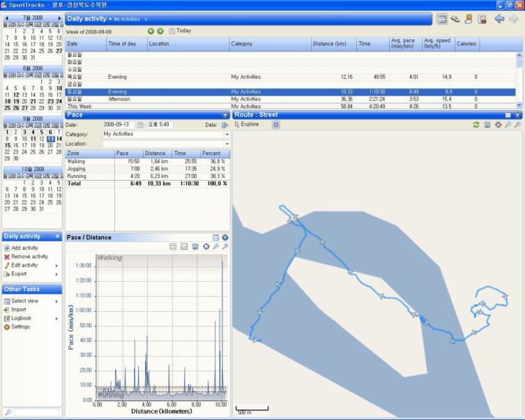525x420 pixels.
Task: Open the Location dropdown in Pace panel
Action: point(227,144)
